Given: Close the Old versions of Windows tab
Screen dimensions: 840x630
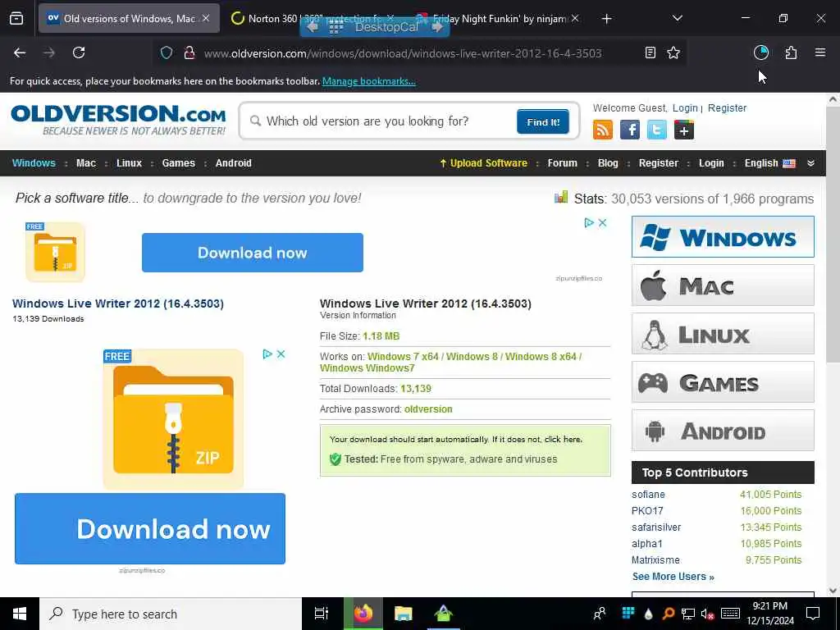Looking at the screenshot, I should pos(206,19).
